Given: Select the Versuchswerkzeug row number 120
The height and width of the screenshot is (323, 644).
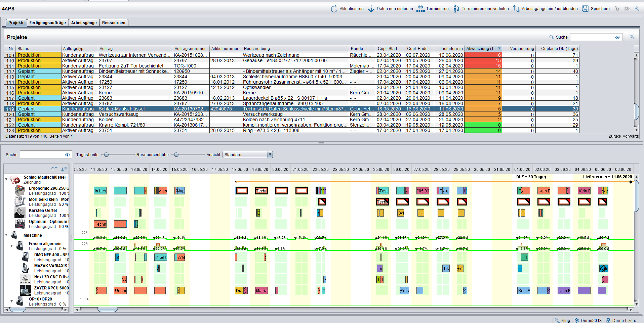Looking at the screenshot, I should coord(10,114).
